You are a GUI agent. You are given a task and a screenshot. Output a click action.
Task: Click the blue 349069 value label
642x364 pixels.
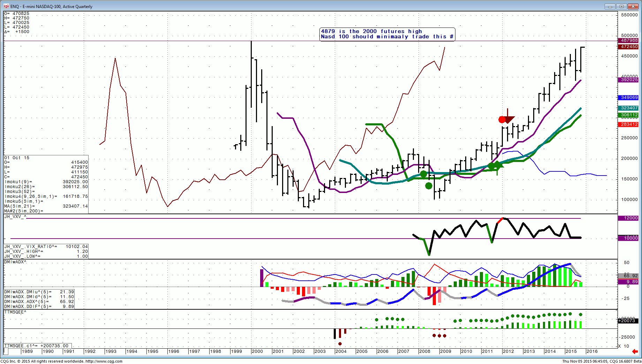point(629,98)
